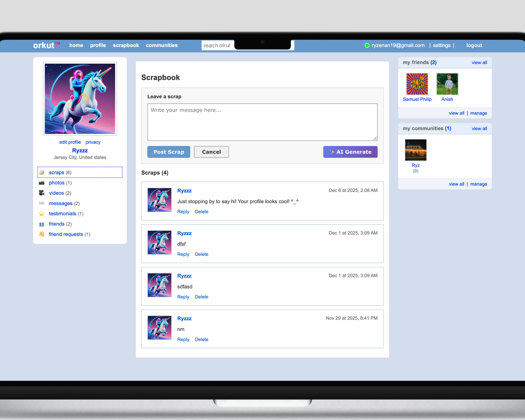The width and height of the screenshot is (525, 420).
Task: Log out using the logout link
Action: pos(474,46)
